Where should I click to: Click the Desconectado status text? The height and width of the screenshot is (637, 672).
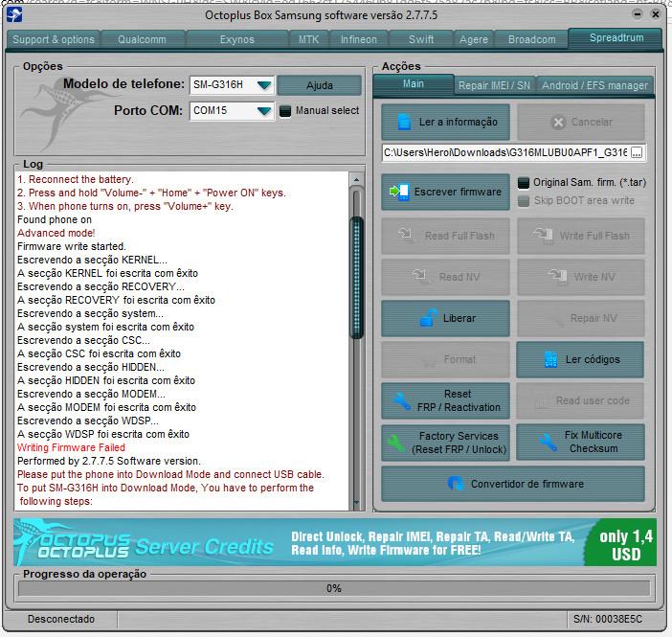61,619
